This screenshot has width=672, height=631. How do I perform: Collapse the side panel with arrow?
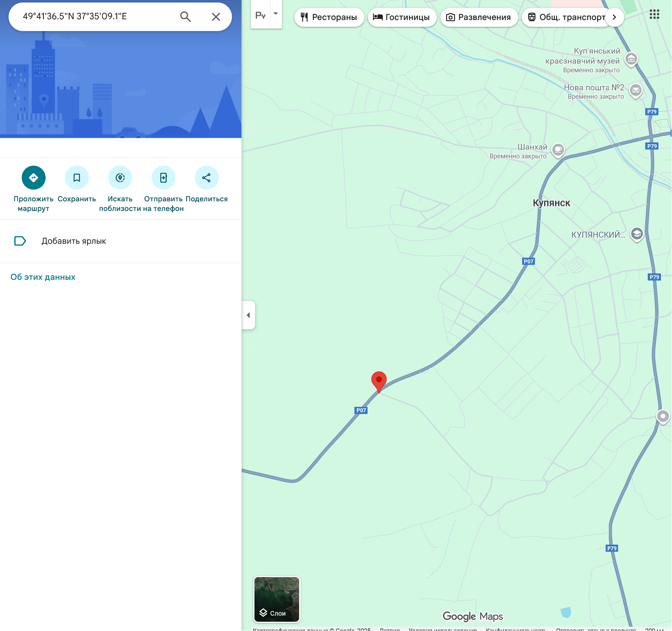tap(248, 315)
